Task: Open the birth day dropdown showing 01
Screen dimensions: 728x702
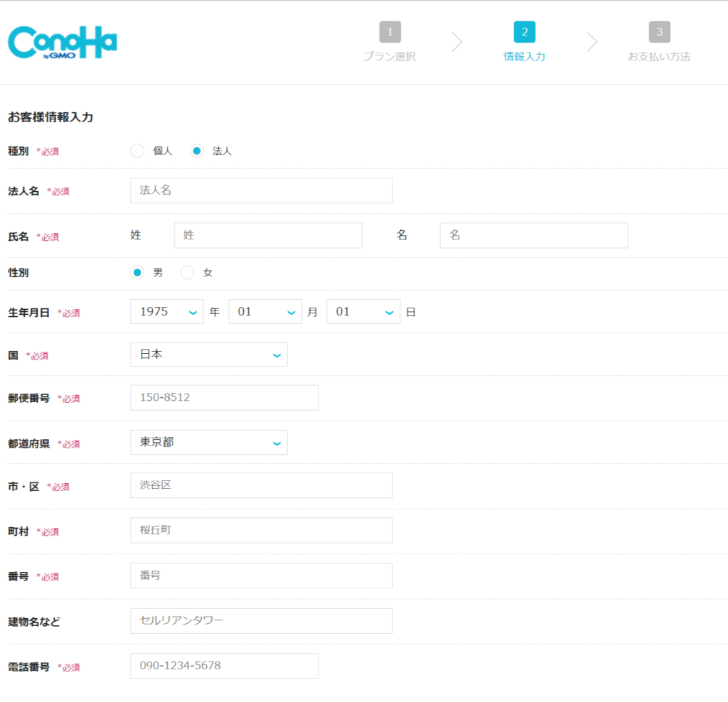Action: tap(363, 311)
